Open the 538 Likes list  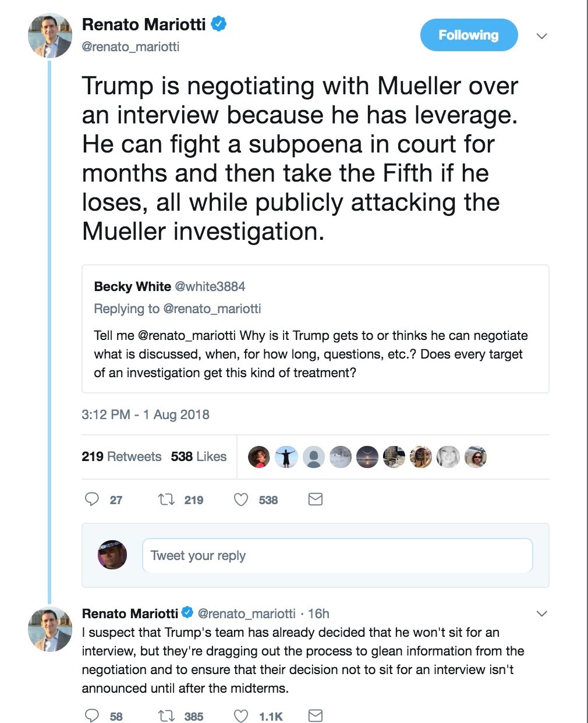(x=199, y=456)
